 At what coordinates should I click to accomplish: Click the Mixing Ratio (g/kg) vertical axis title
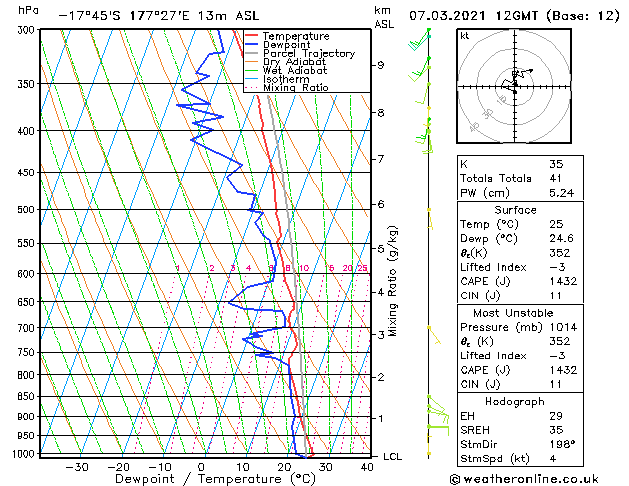(x=392, y=282)
